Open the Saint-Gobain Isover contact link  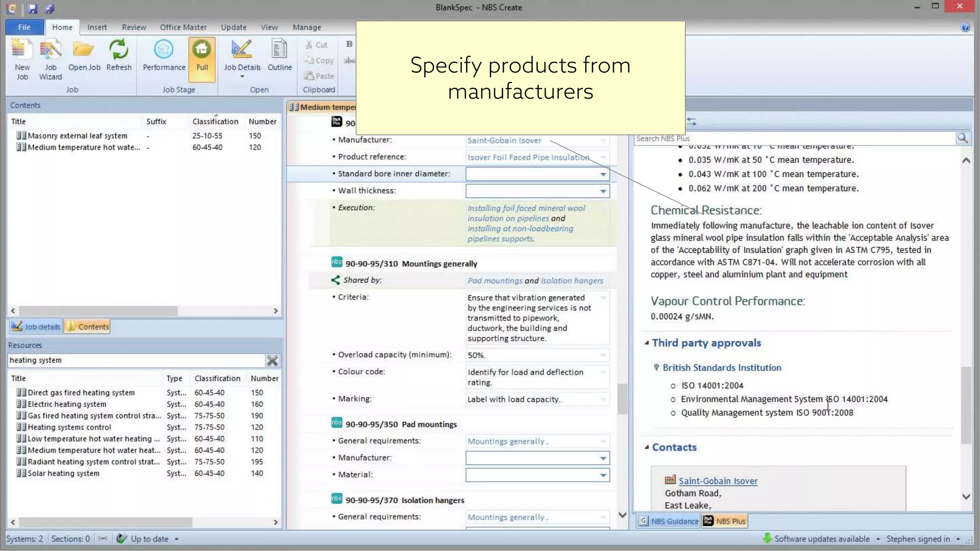pyautogui.click(x=718, y=481)
